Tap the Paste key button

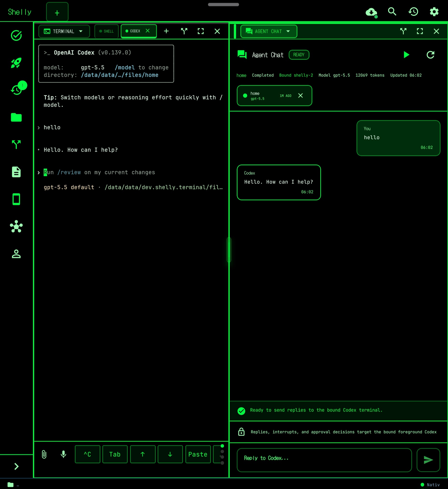(x=198, y=454)
